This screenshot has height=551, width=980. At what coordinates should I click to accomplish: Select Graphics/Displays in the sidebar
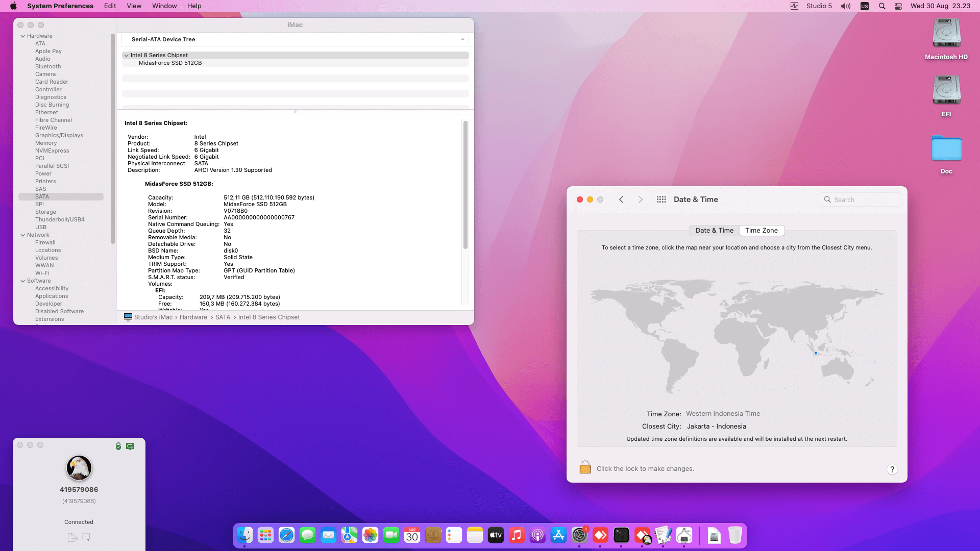(59, 136)
